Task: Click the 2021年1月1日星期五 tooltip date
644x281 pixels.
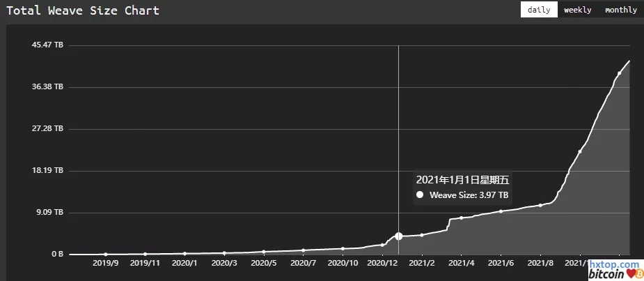Action: coord(462,180)
